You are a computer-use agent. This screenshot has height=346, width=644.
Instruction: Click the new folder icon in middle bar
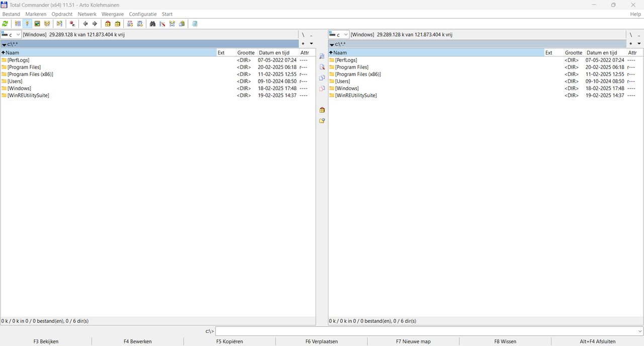pos(322,121)
